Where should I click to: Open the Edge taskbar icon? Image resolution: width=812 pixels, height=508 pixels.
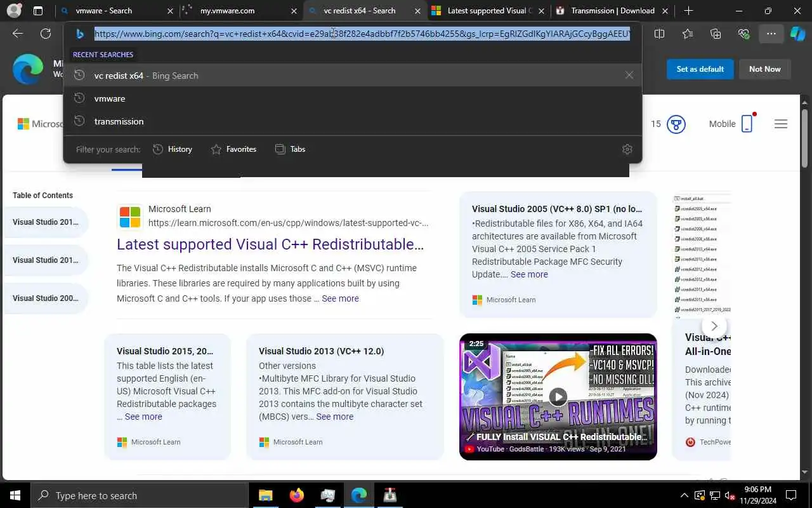[359, 495]
